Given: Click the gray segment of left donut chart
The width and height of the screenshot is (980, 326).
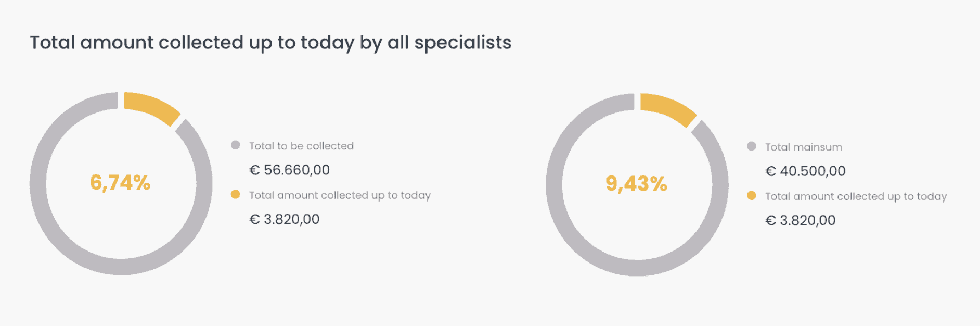Looking at the screenshot, I should 38,184.
